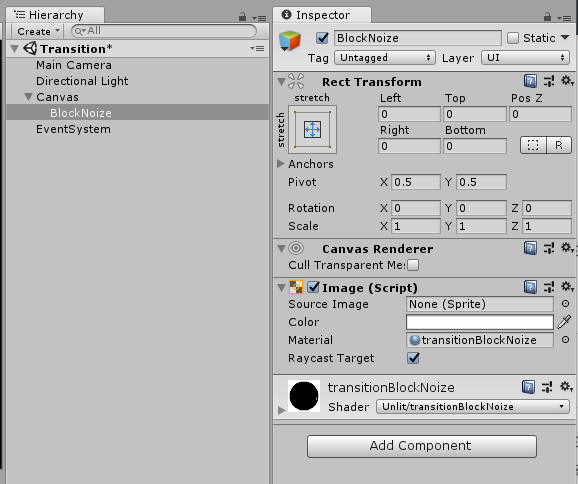This screenshot has height=484, width=578.
Task: Collapse the Rect Transform component foldout
Action: [x=281, y=81]
